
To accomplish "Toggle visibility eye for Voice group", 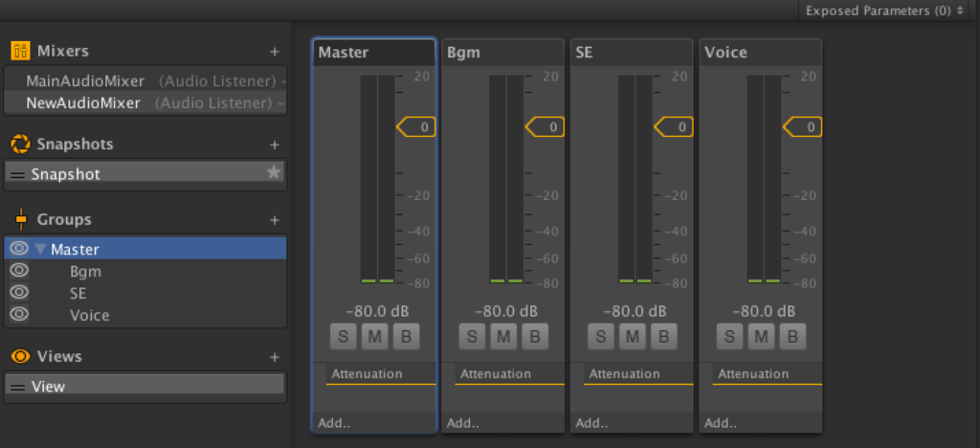I will [x=19, y=314].
